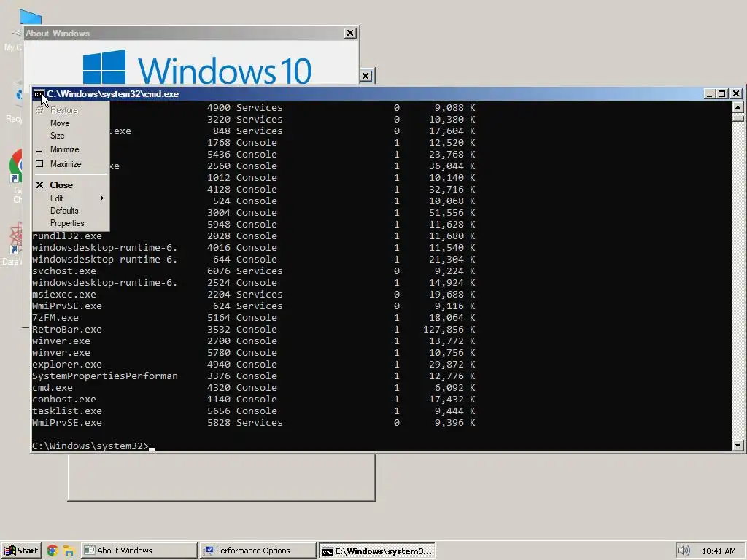Click the volume speaker tray icon
The height and width of the screenshot is (560, 747).
(x=684, y=551)
